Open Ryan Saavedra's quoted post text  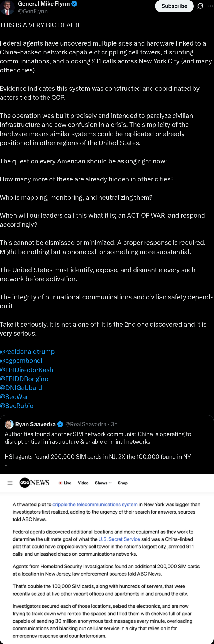point(98,438)
